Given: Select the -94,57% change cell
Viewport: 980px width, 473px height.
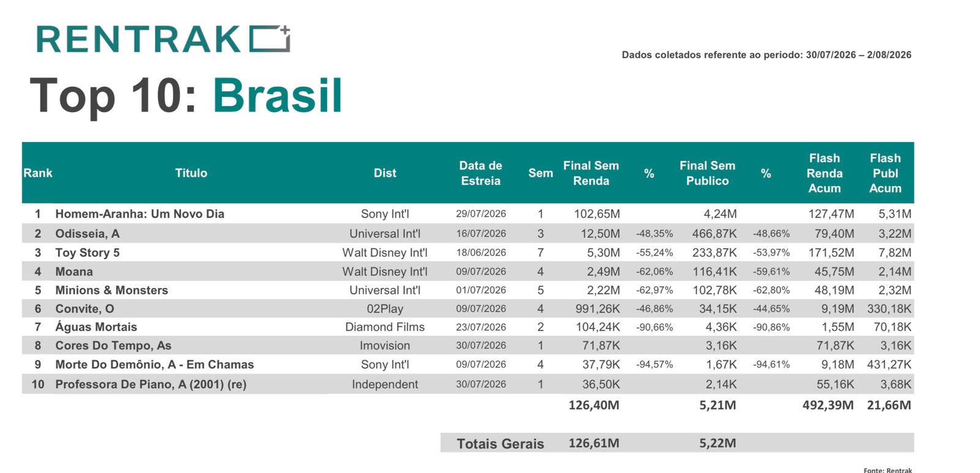Looking at the screenshot, I should click(654, 365).
